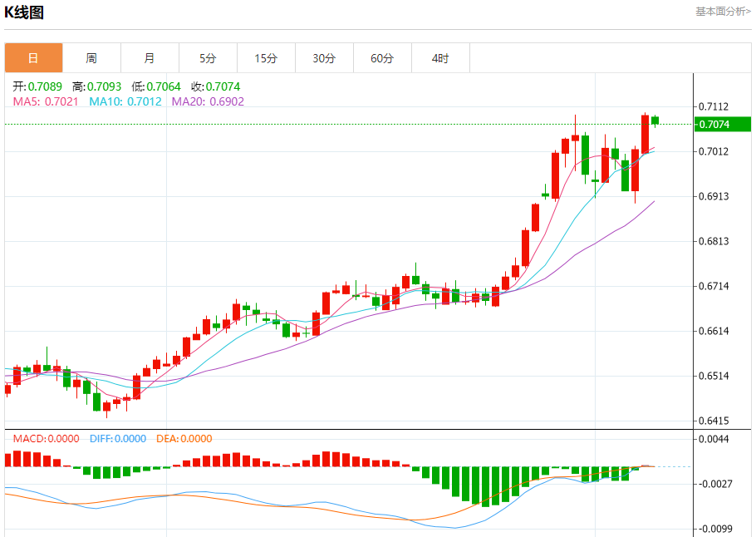756x537 pixels.
Task: Click the 0.7112 price axis label
Action: 714,106
